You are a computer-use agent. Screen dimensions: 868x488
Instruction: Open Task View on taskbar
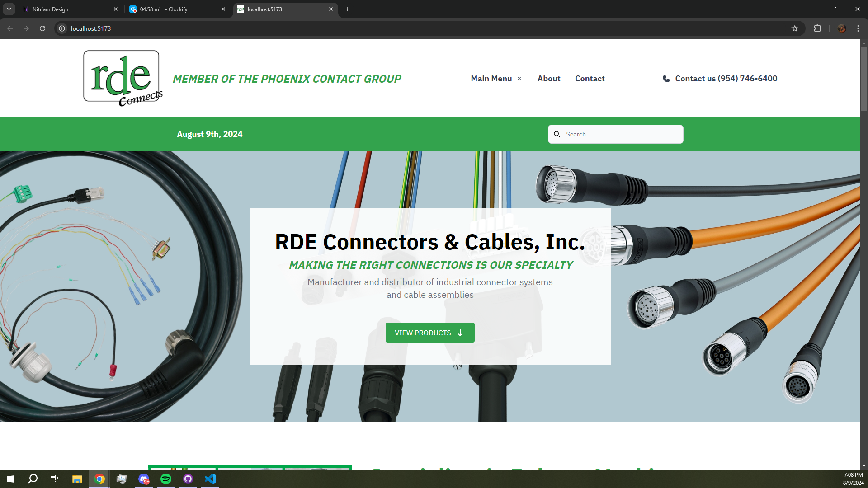(54, 479)
